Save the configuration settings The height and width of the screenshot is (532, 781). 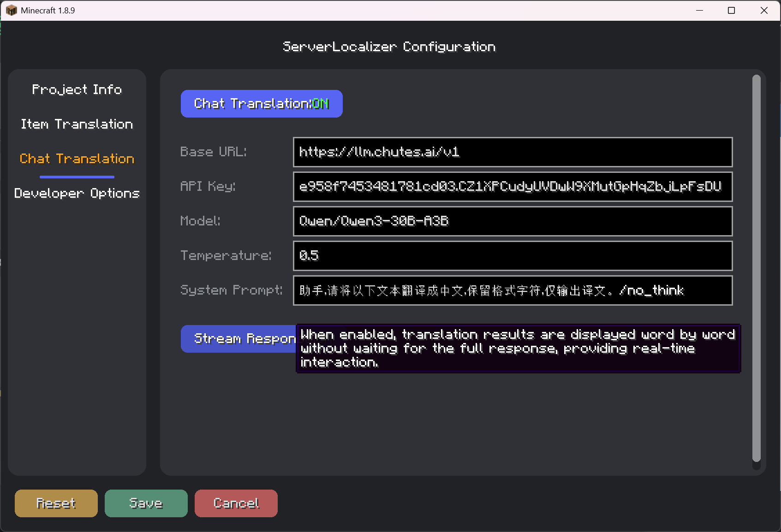146,503
